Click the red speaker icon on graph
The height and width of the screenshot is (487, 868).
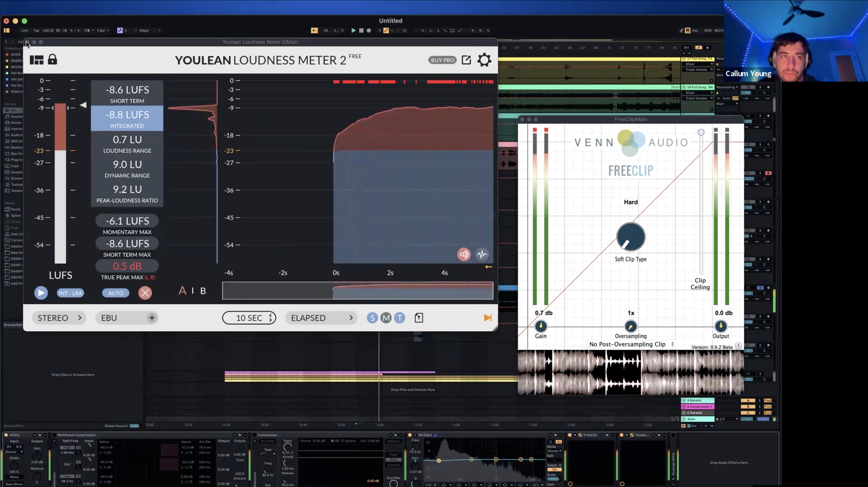click(464, 254)
